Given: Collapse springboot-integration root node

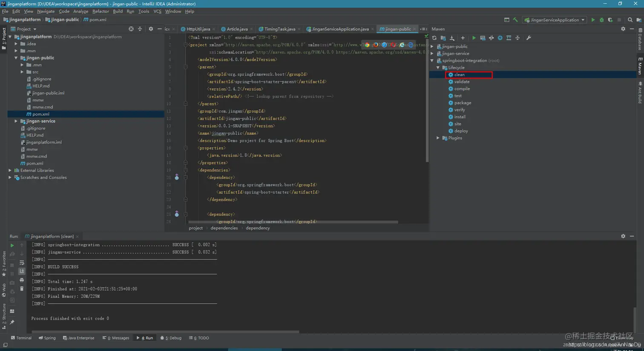Looking at the screenshot, I should [432, 60].
